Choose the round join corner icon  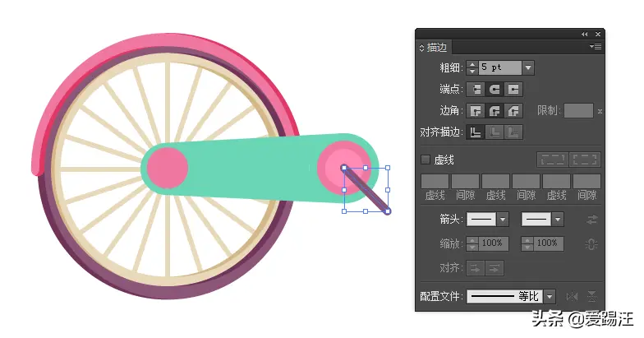(494, 110)
